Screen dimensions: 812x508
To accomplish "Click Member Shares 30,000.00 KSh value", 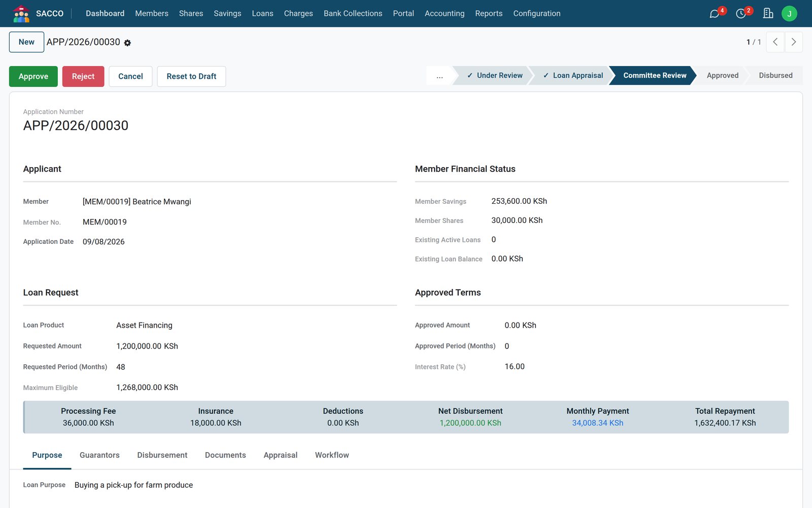I will click(517, 221).
